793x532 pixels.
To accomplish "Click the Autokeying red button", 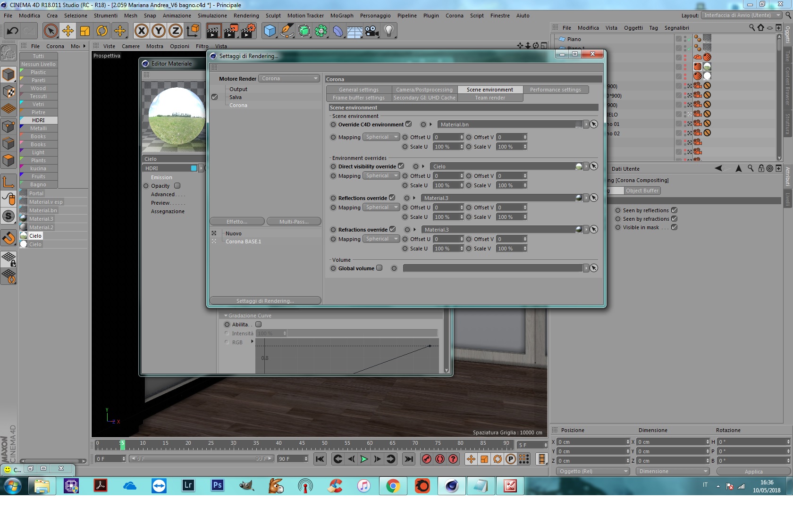I will tap(440, 459).
